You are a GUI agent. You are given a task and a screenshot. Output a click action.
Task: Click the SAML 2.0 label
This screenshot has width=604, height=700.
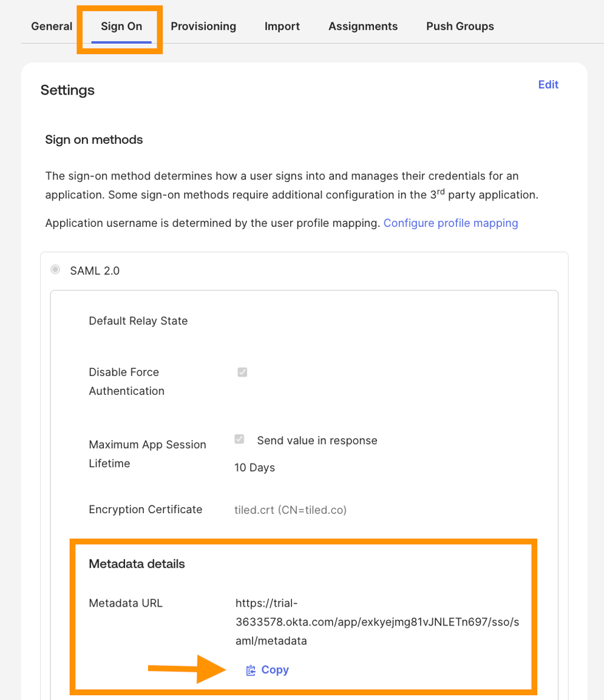coord(95,271)
